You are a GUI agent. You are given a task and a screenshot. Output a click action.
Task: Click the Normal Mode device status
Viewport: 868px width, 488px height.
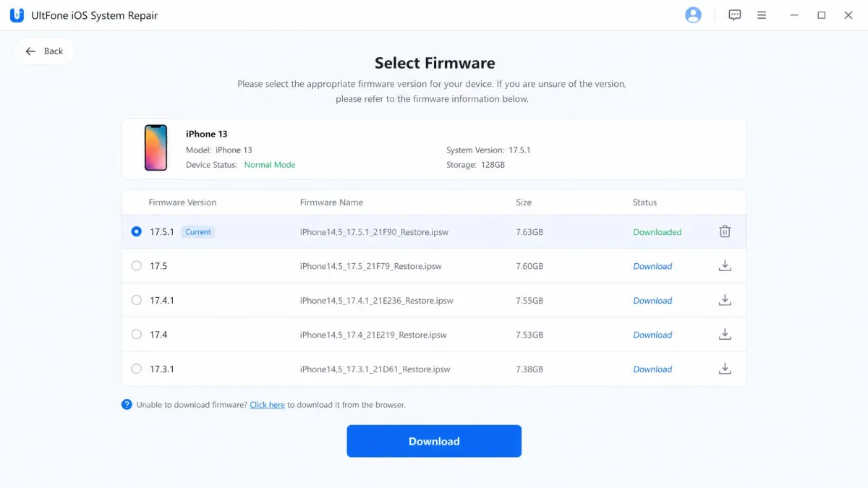click(x=270, y=165)
